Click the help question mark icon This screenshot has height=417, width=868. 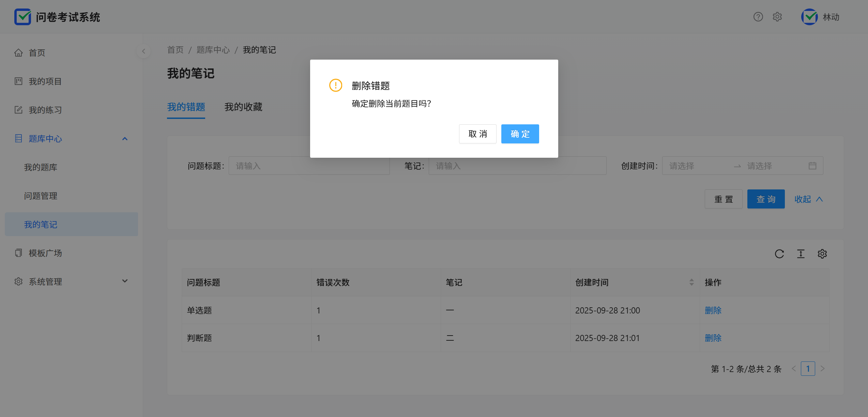758,17
